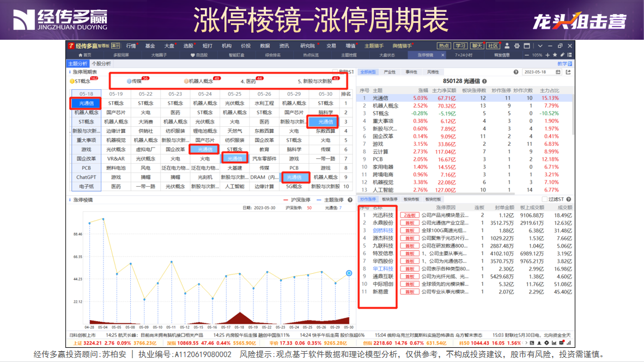Select the 云计算 row in theme list

click(465, 151)
